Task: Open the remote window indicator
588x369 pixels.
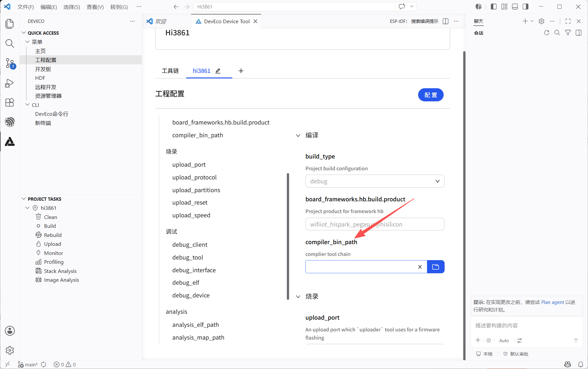Action: pyautogui.click(x=7, y=364)
